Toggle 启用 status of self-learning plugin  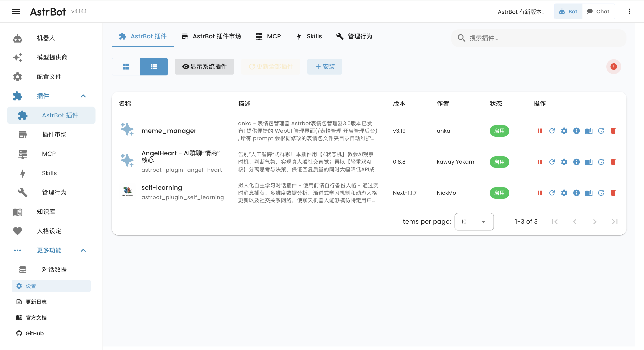point(499,193)
